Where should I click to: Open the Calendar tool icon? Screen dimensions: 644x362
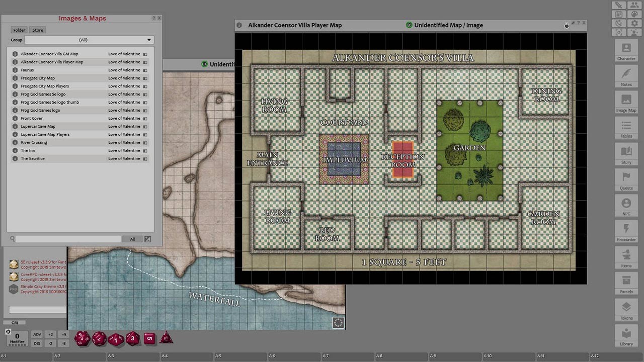(619, 14)
